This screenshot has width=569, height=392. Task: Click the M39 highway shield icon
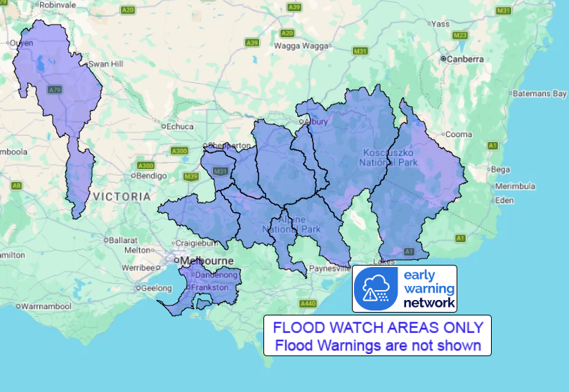[191, 177]
